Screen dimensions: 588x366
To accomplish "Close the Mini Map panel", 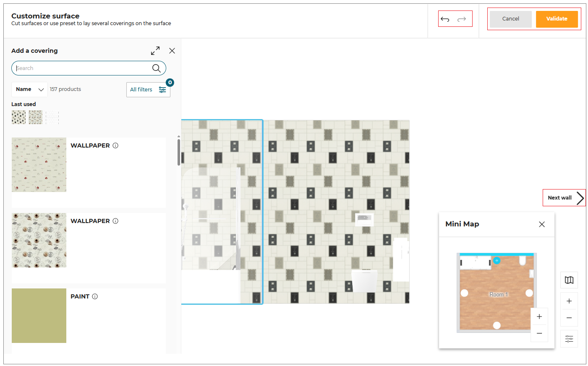I will point(541,224).
